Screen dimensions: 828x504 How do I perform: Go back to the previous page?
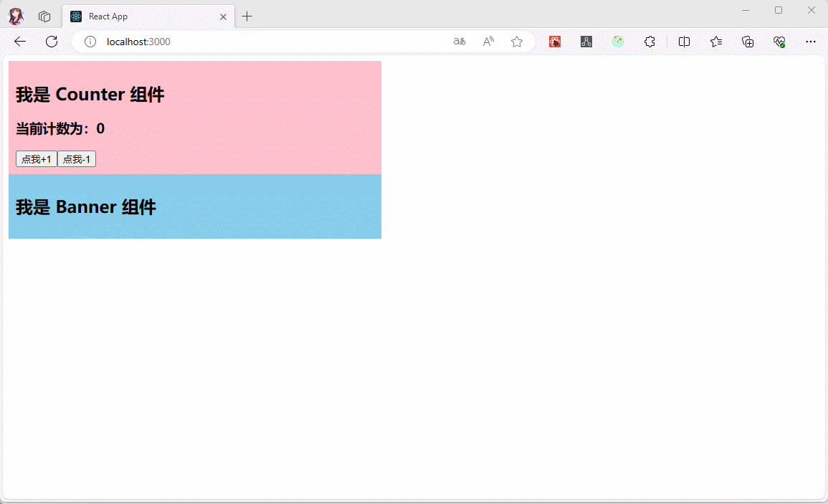tap(20, 42)
